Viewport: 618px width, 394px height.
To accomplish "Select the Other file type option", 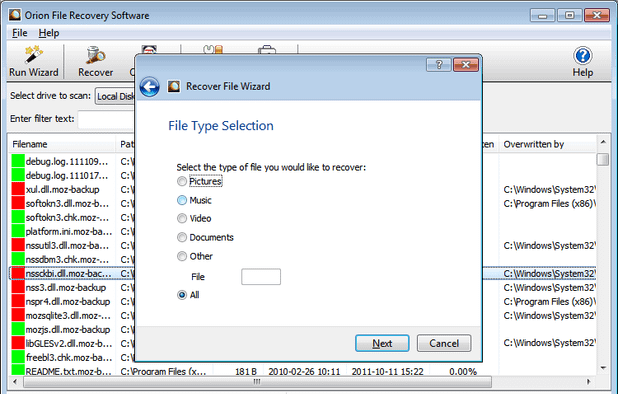I will tap(195, 256).
